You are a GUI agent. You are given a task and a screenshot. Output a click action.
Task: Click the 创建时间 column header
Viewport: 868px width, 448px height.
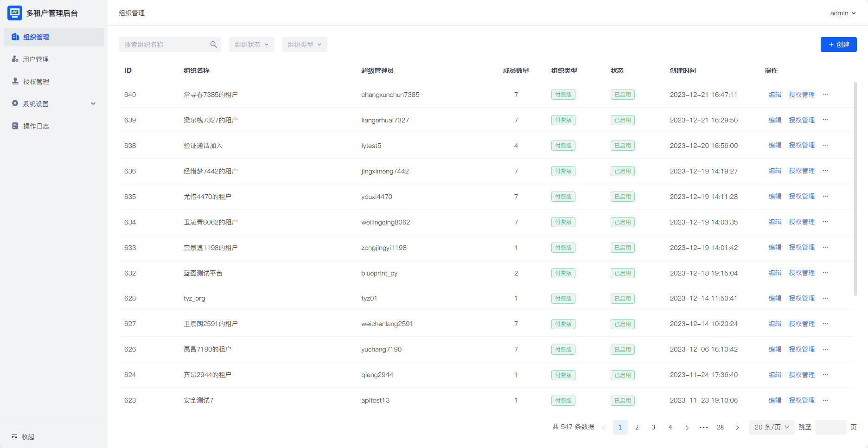pyautogui.click(x=683, y=70)
